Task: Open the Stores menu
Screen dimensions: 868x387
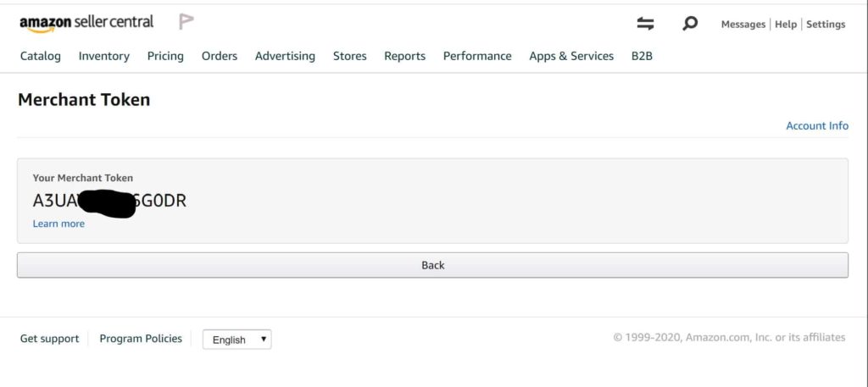Action: (x=350, y=56)
